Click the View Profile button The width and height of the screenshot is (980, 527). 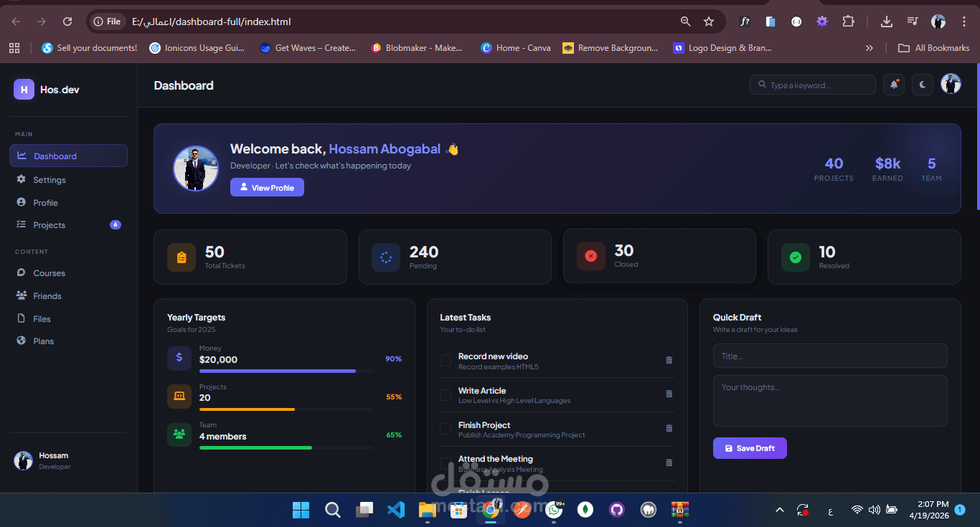[267, 186]
